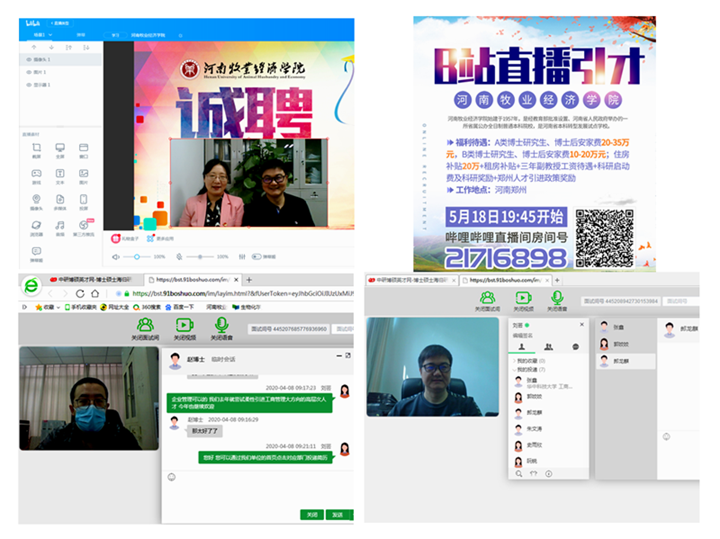Click the green Send button in chat
The height and width of the screenshot is (539, 720).
339,515
